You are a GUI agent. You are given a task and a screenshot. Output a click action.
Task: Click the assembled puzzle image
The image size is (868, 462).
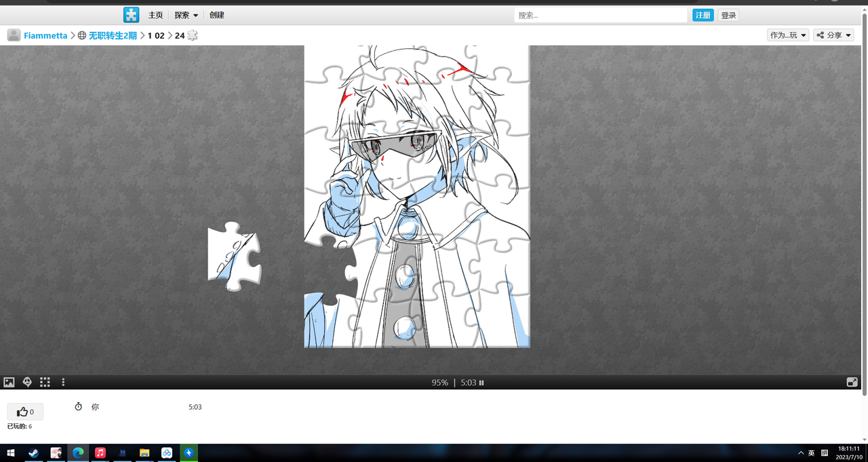417,197
